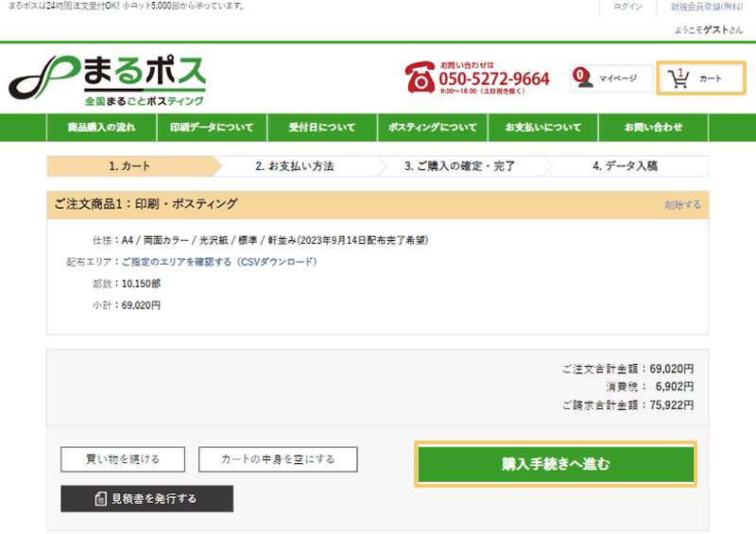Click 削除する to remove item
This screenshot has height=534, width=756.
click(682, 204)
